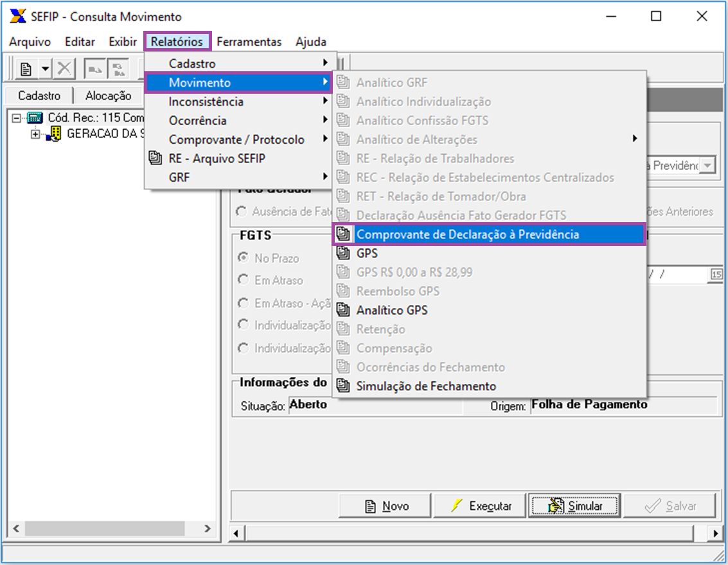728x565 pixels.
Task: Click the Analítico GPS report icon
Action: point(343,310)
